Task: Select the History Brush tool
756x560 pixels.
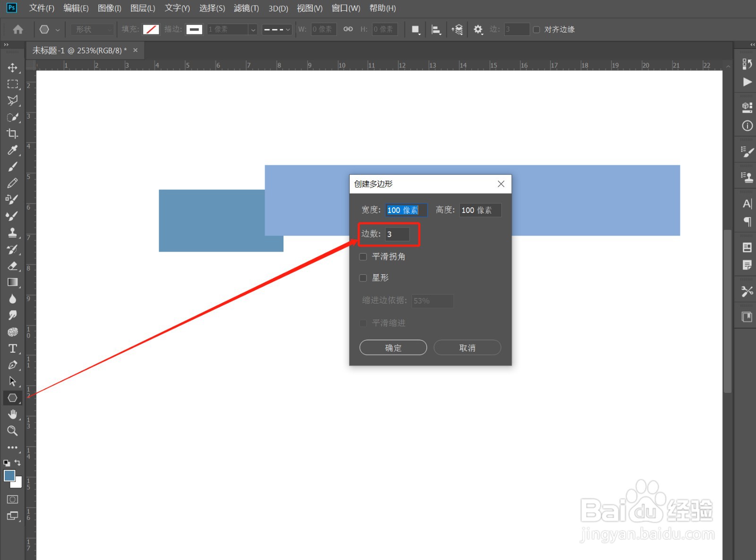Action: pyautogui.click(x=12, y=249)
